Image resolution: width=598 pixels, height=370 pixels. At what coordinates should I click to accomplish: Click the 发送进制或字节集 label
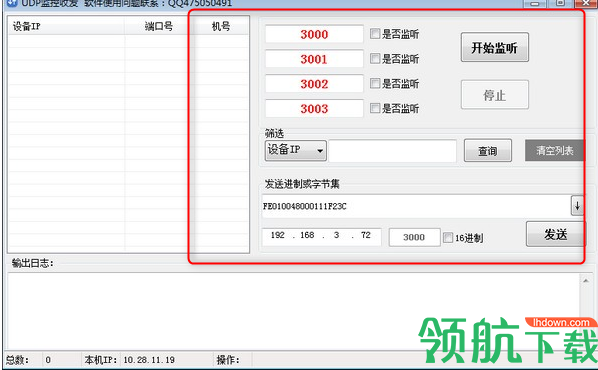pyautogui.click(x=302, y=184)
